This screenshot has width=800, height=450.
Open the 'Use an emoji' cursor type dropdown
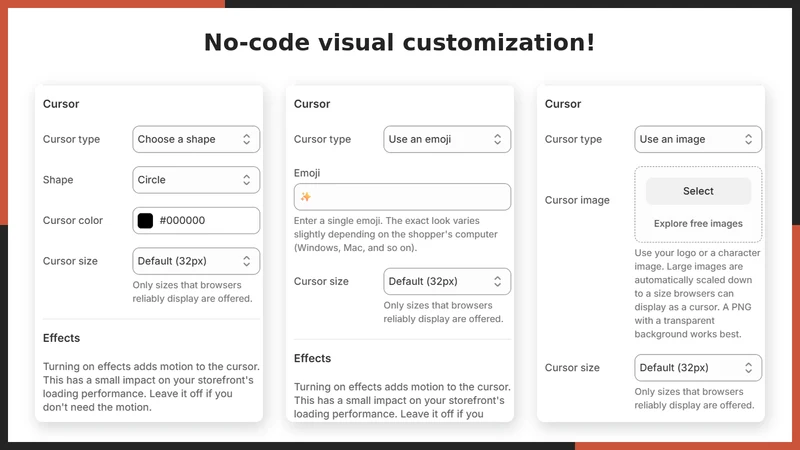pos(447,139)
